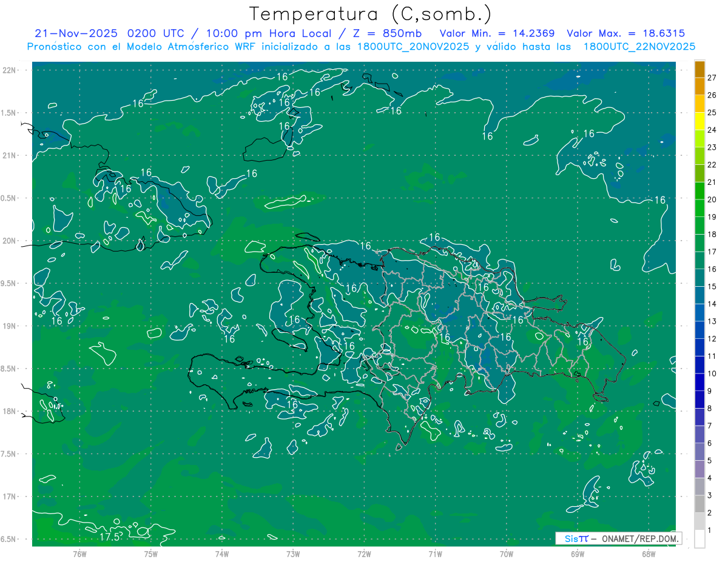The image size is (728, 562).
Task: Click the "68W" longitude label
Action: pyautogui.click(x=648, y=554)
